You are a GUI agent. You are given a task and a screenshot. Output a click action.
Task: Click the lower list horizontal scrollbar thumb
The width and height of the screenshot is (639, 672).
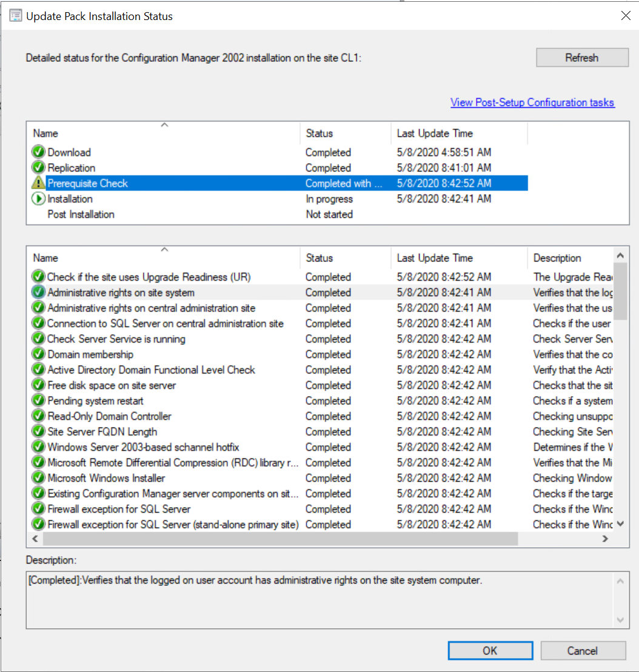[x=281, y=539]
